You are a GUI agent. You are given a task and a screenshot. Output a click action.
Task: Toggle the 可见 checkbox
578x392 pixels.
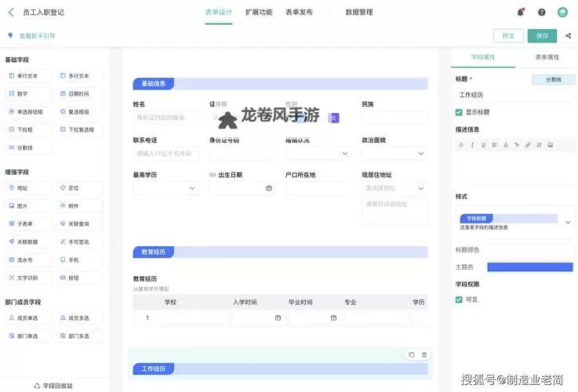tap(459, 299)
